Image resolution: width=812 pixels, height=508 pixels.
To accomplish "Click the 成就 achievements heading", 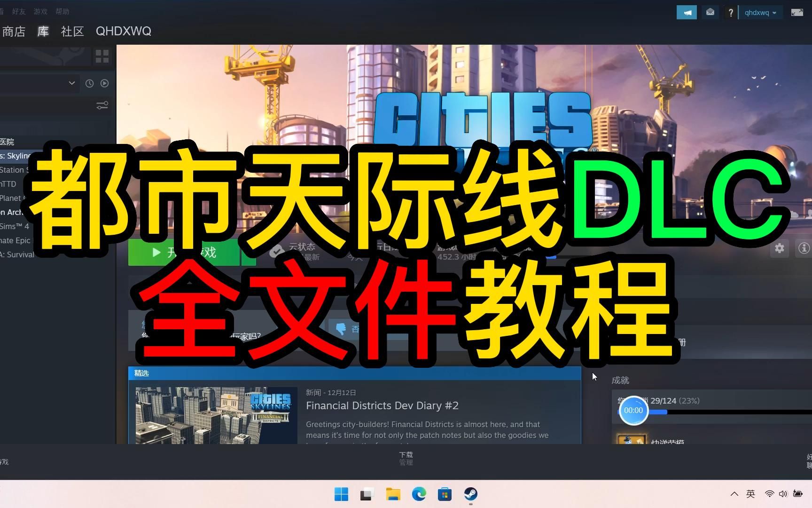I will 620,380.
